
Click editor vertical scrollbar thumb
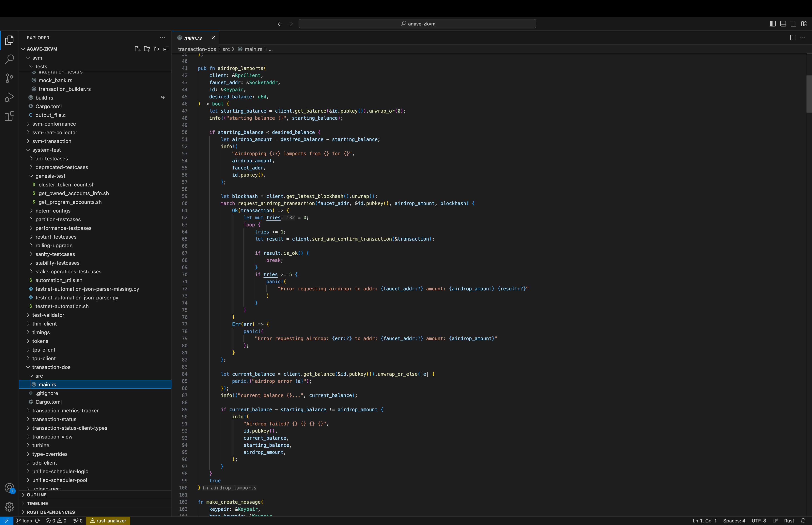coord(809,94)
